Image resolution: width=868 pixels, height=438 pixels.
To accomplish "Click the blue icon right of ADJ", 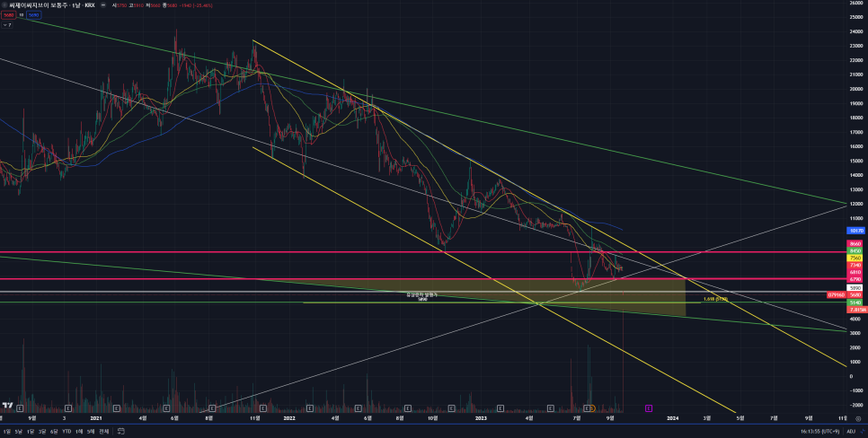I will pyautogui.click(x=862, y=432).
